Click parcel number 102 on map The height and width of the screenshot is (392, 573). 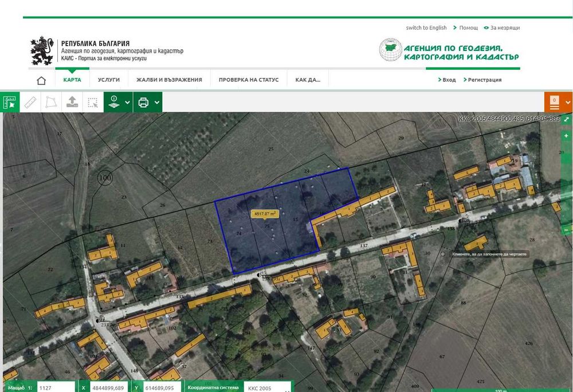pos(172,328)
